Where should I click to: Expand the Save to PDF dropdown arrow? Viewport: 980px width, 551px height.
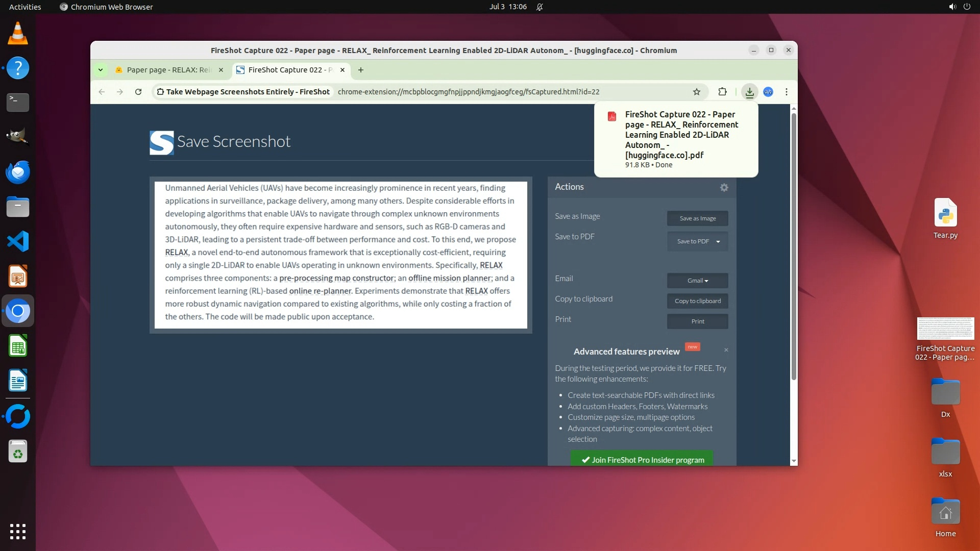pos(718,242)
